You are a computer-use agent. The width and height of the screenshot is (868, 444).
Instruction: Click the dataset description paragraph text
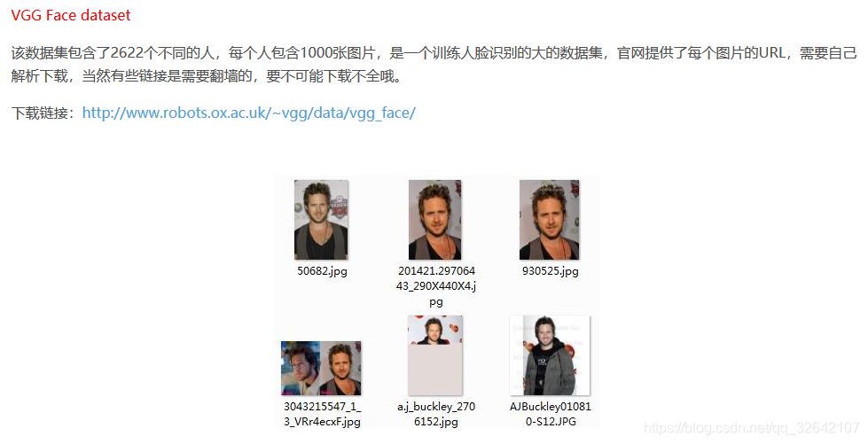click(434, 64)
